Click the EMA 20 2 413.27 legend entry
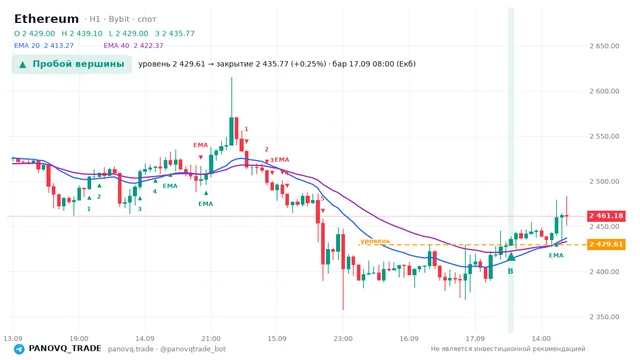Screen dimensions: 640x360 pos(44,45)
